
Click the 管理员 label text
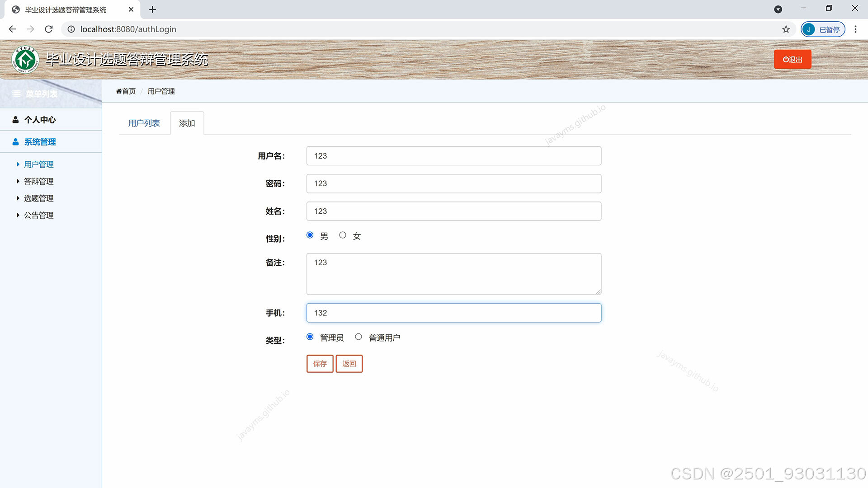tap(332, 338)
